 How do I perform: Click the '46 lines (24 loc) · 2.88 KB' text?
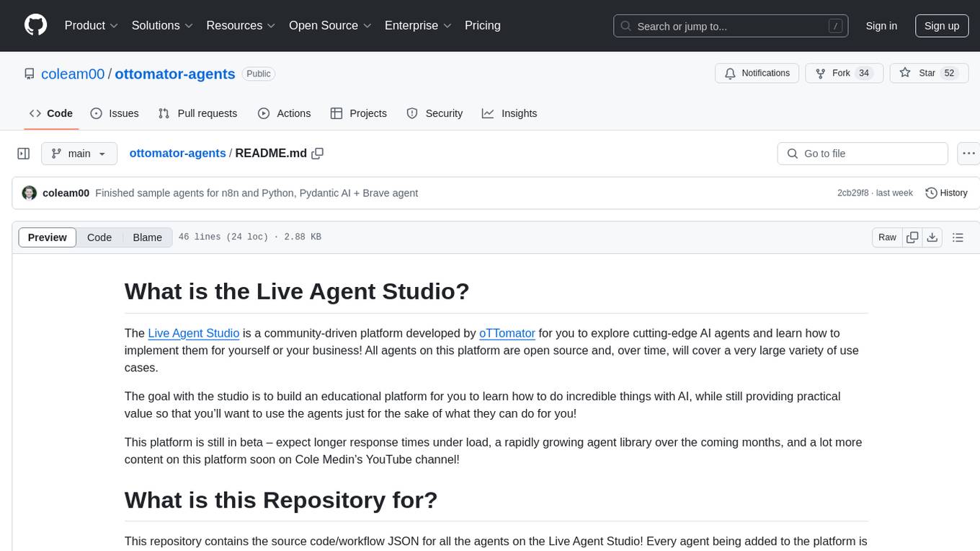tap(249, 237)
